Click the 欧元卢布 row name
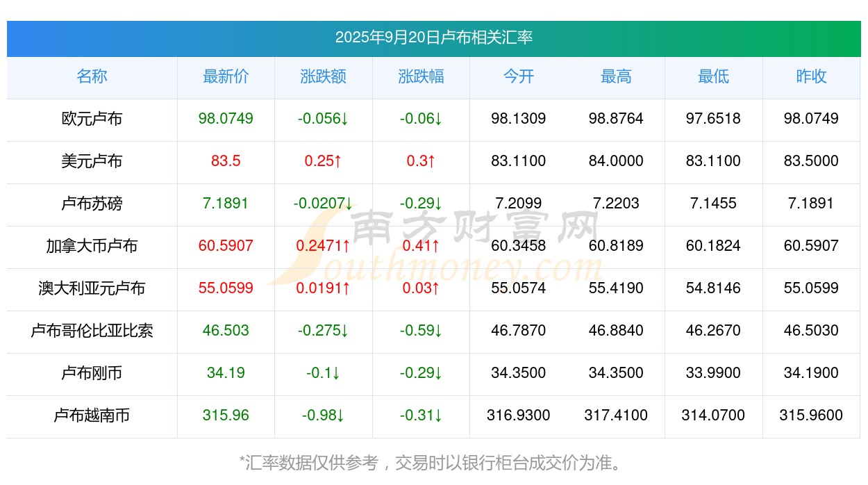Image resolution: width=868 pixels, height=485 pixels. (x=92, y=119)
